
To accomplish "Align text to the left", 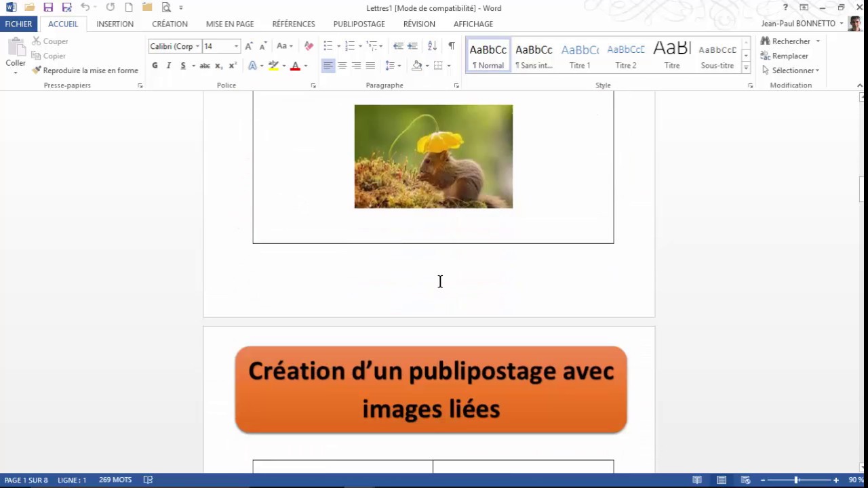I will pos(328,66).
